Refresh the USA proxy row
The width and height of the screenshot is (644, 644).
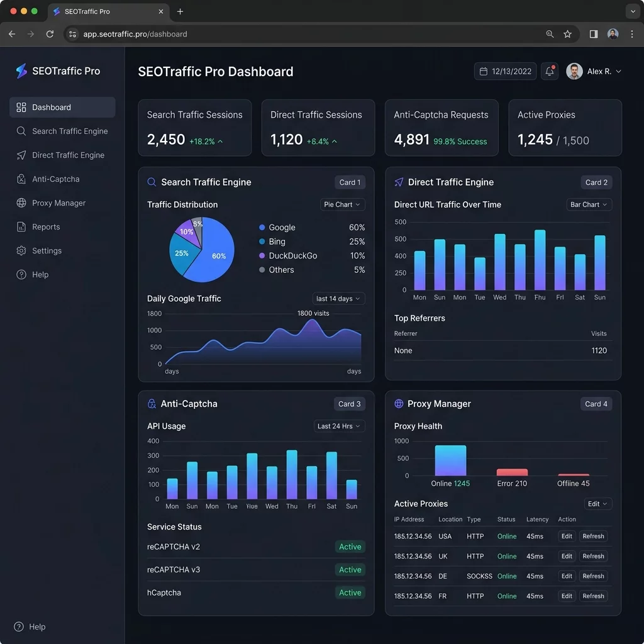click(x=593, y=536)
